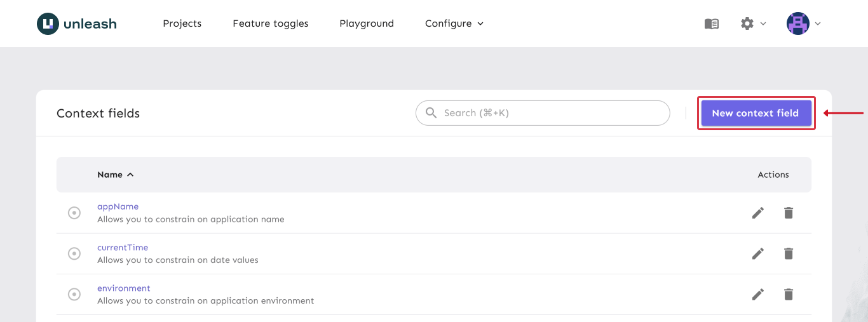The height and width of the screenshot is (322, 868).
Task: Go to the Projects page
Action: pos(182,23)
